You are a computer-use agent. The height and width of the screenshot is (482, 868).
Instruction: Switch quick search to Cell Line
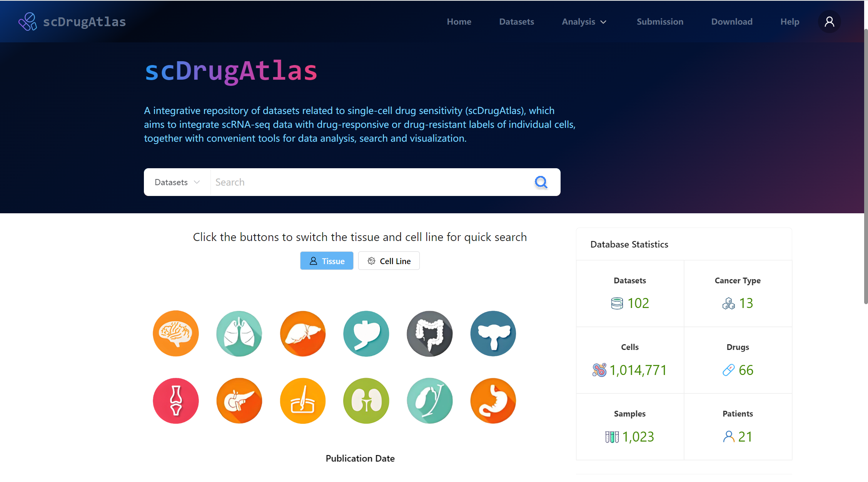(x=389, y=261)
